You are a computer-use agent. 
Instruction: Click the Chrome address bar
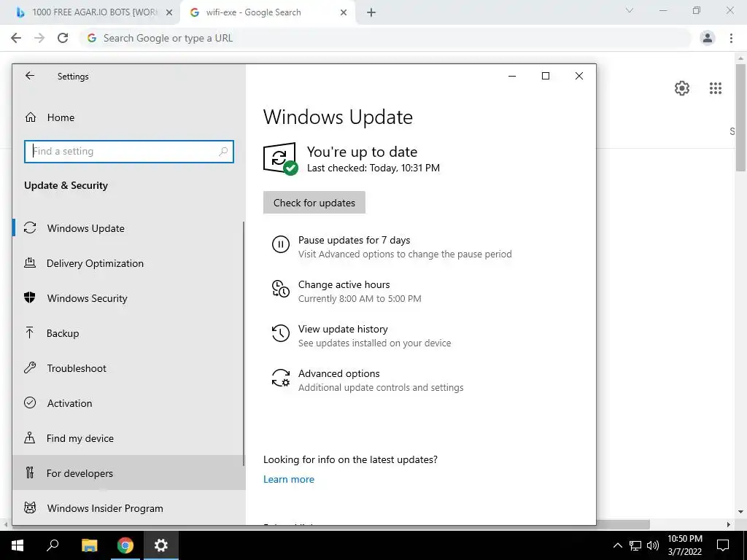coord(386,38)
